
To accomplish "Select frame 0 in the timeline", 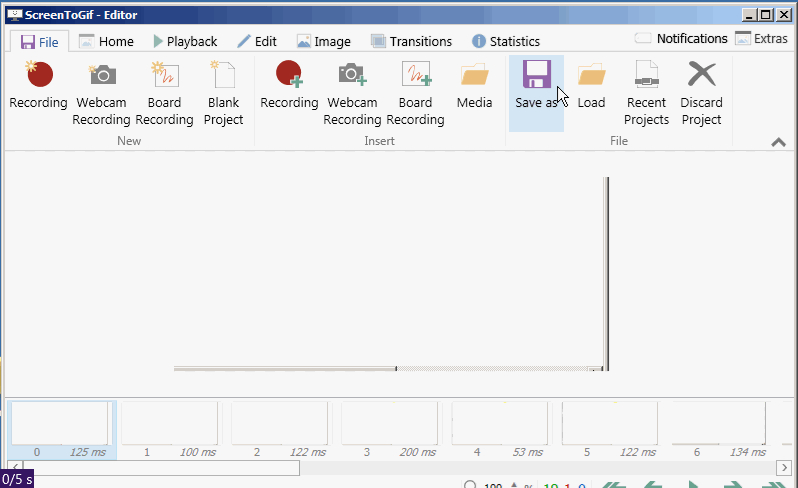I will pyautogui.click(x=62, y=430).
